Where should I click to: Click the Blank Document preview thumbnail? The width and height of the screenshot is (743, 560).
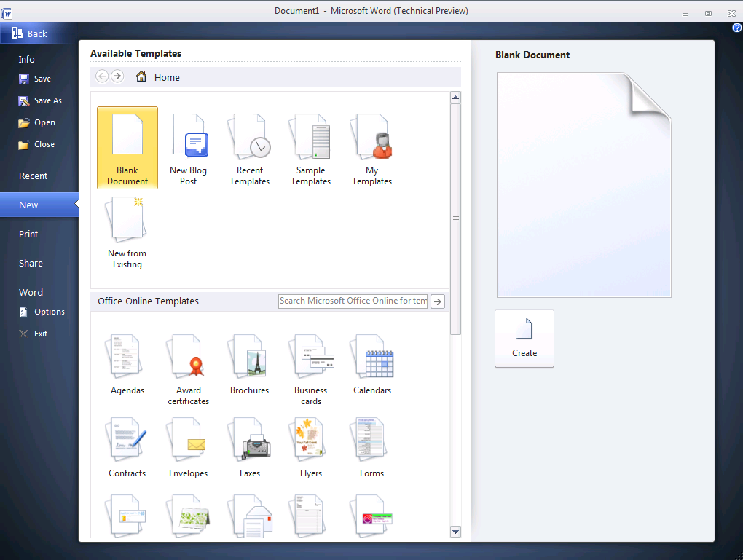[583, 185]
